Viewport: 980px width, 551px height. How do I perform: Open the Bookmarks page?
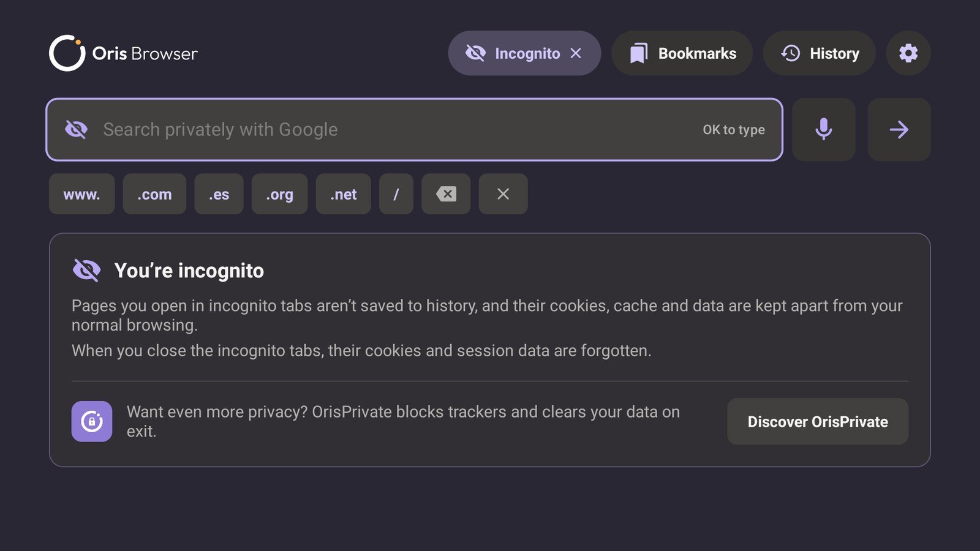[682, 53]
